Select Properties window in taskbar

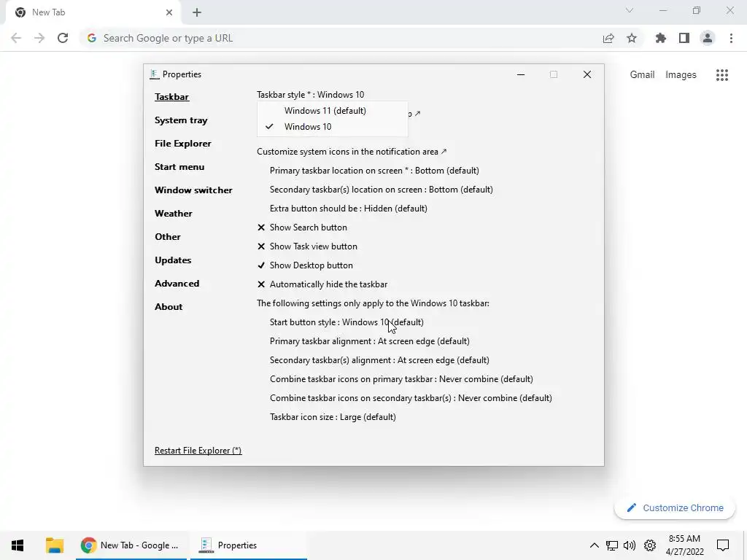coord(249,545)
